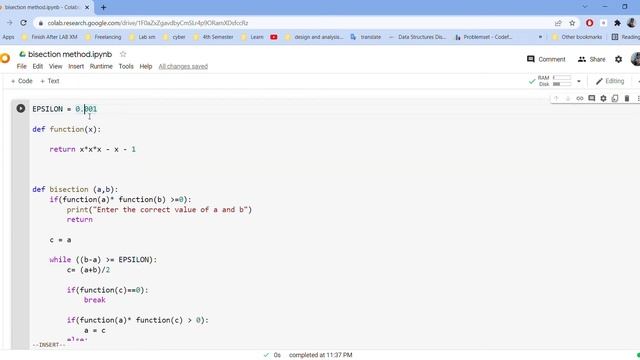640x360 pixels.
Task: Open notebook settings gear in header
Action: tap(618, 59)
